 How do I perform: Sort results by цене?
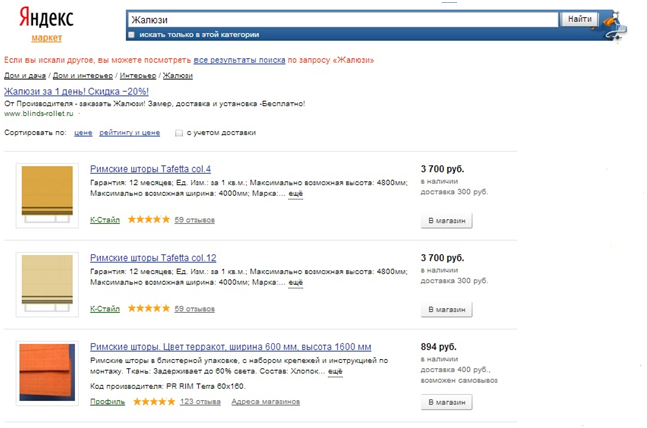83,133
